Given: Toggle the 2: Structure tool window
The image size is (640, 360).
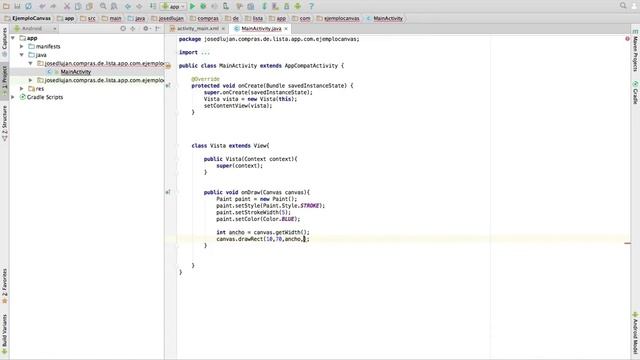Looking at the screenshot, I should 4,124.
